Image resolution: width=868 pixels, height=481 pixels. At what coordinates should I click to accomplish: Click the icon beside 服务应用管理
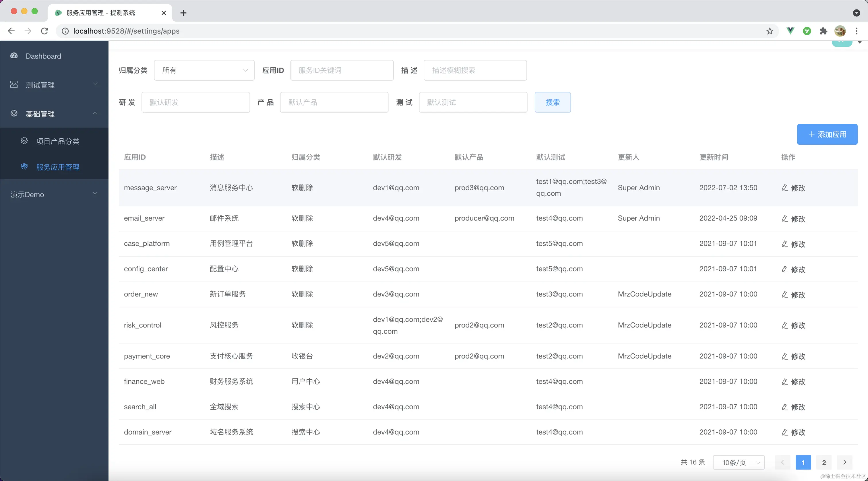(x=24, y=167)
